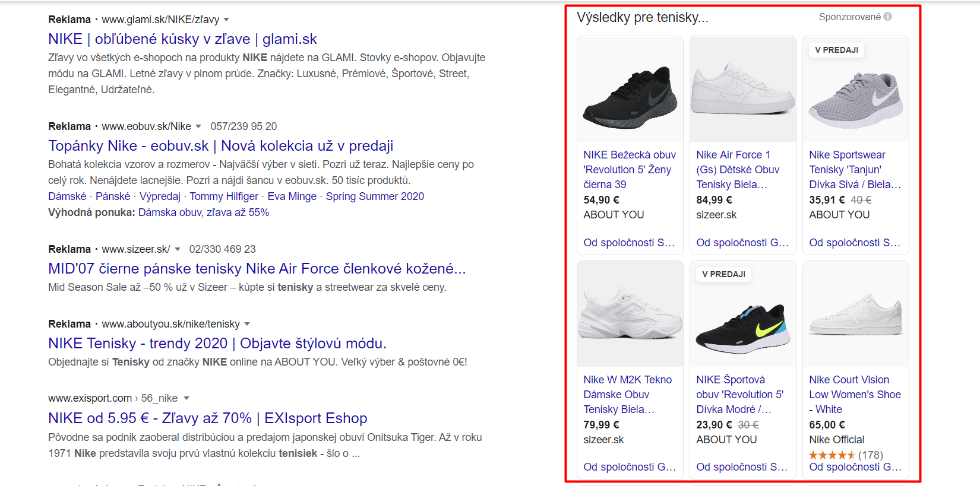
Task: Expand the eobuv.sk ad URL dropdown arrow
Action: click(x=198, y=126)
